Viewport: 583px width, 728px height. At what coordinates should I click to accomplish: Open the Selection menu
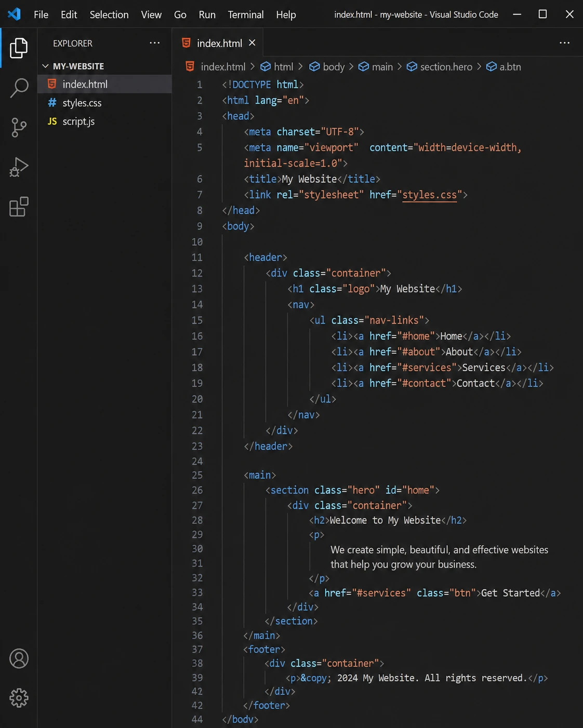pos(109,15)
